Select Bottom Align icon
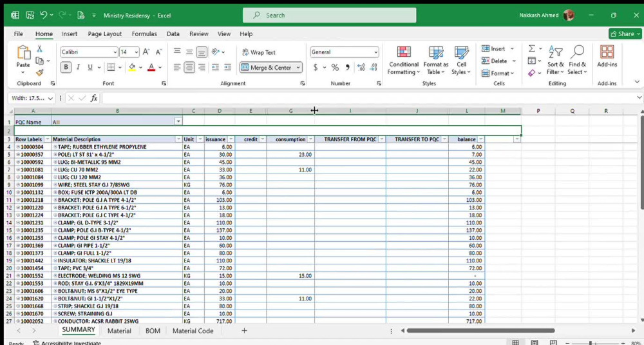The height and width of the screenshot is (345, 644). [x=201, y=52]
